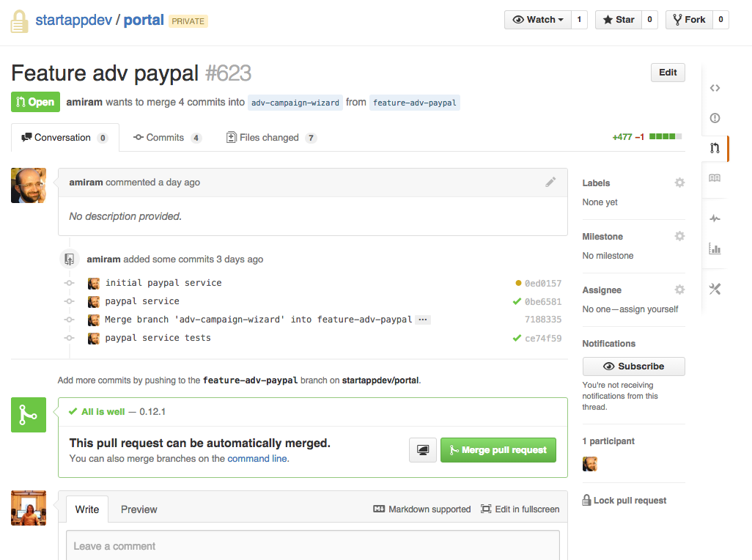Click the private repository lock icon
The image size is (752, 560).
click(20, 21)
